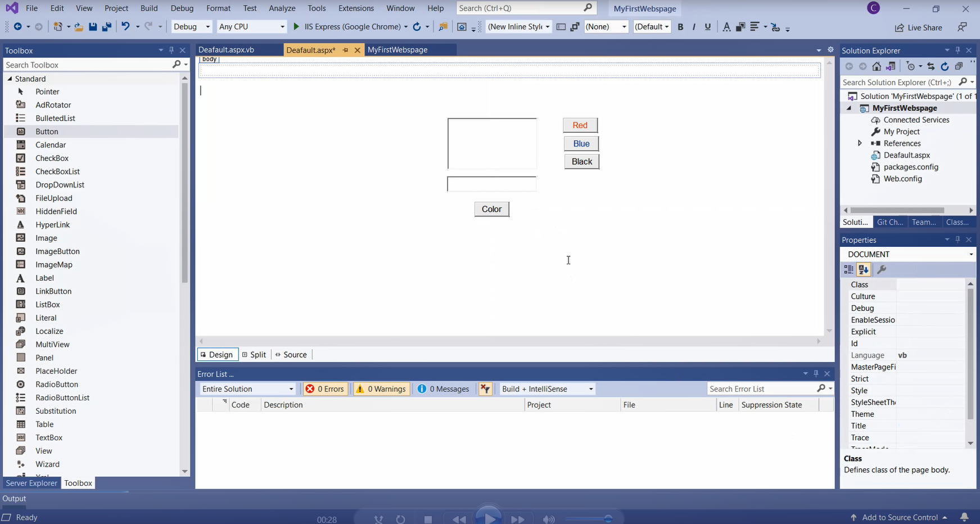
Task: Click the Search Toolbox input field
Action: point(87,65)
